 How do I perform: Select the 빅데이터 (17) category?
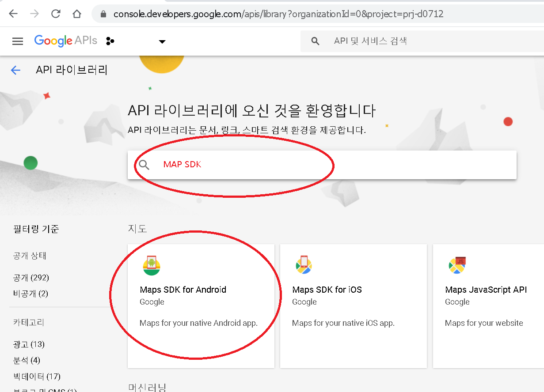point(37,377)
